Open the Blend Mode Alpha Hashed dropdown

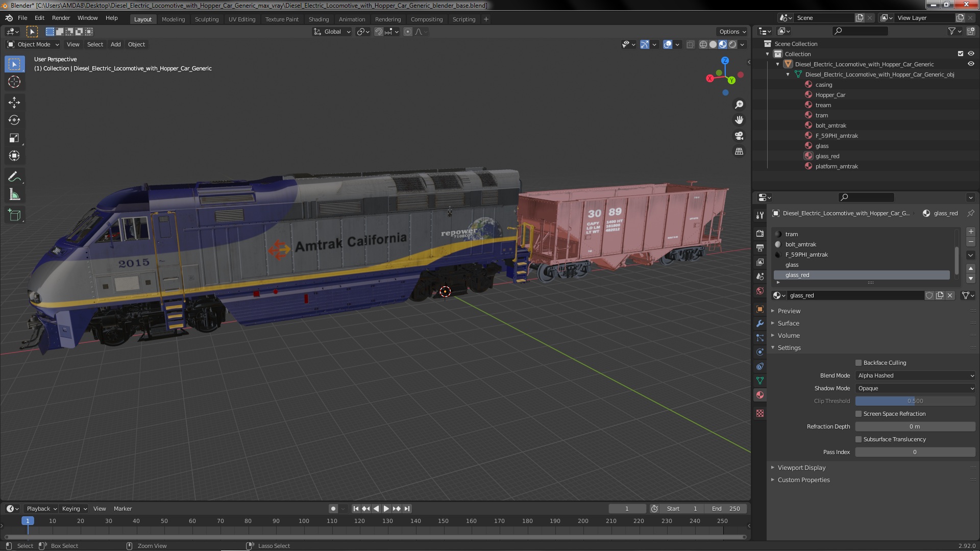tap(916, 375)
